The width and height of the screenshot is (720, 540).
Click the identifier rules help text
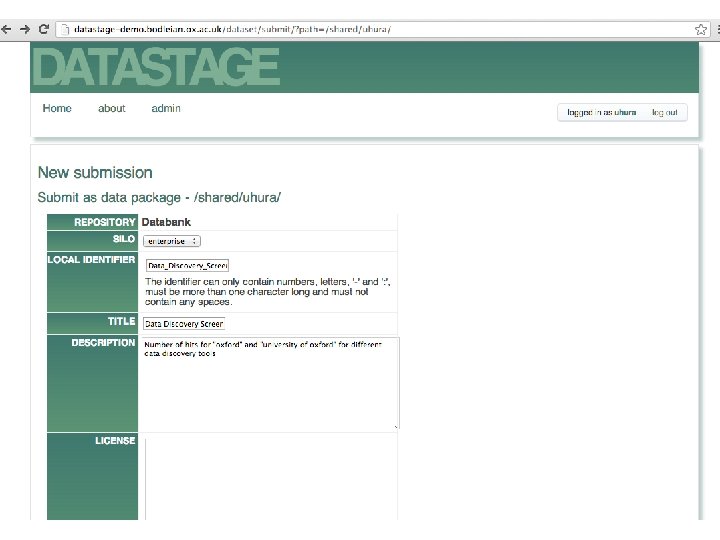point(268,292)
